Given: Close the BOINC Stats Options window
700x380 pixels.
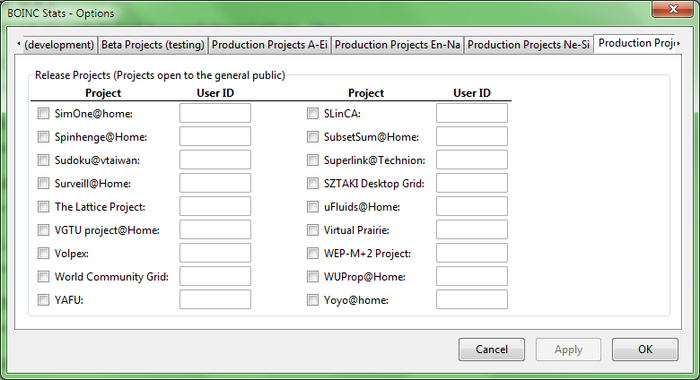Looking at the screenshot, I should tap(673, 9).
